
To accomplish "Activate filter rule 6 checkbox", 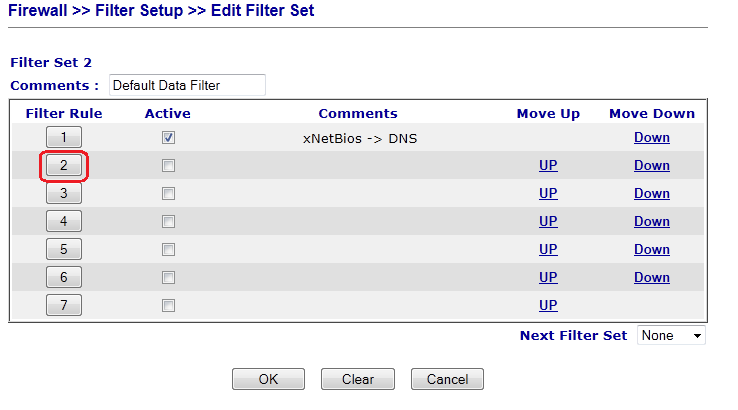I will [x=168, y=278].
